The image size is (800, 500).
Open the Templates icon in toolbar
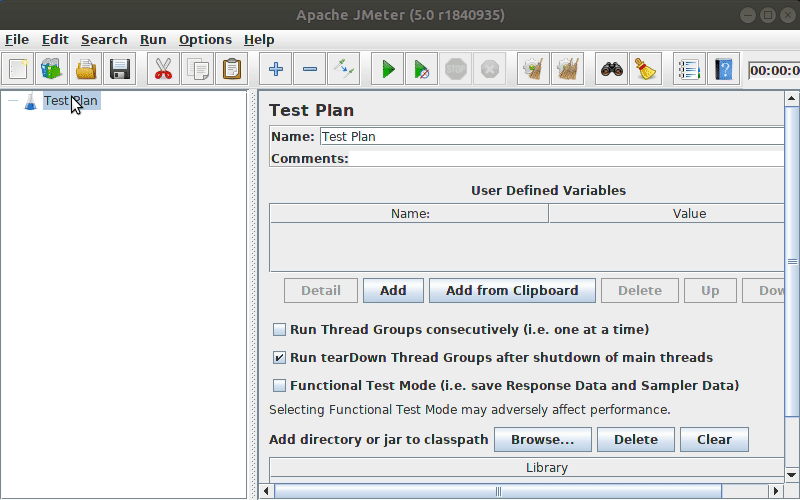point(52,69)
